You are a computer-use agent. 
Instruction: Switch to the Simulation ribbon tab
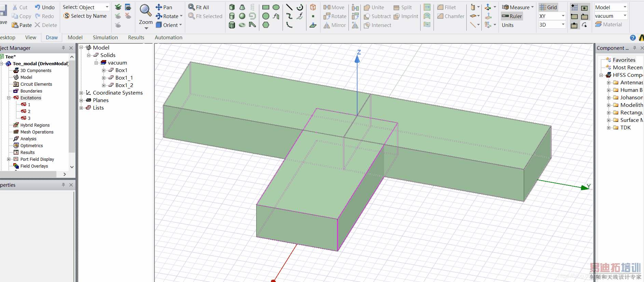[x=105, y=38]
